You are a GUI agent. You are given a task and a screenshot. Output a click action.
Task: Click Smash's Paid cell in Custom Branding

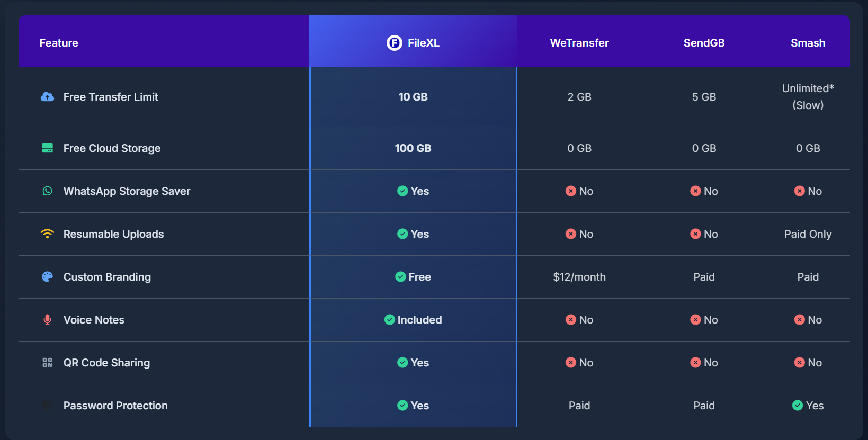coord(808,277)
